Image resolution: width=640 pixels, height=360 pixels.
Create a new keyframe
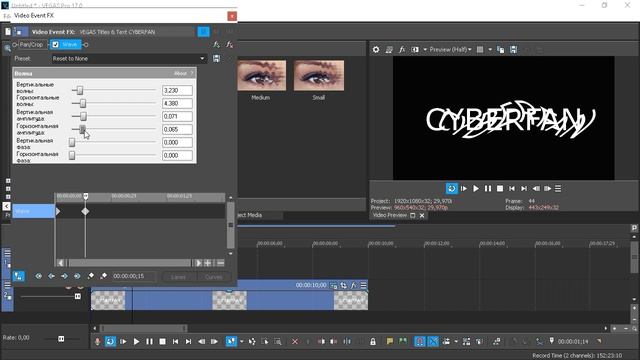[91, 276]
